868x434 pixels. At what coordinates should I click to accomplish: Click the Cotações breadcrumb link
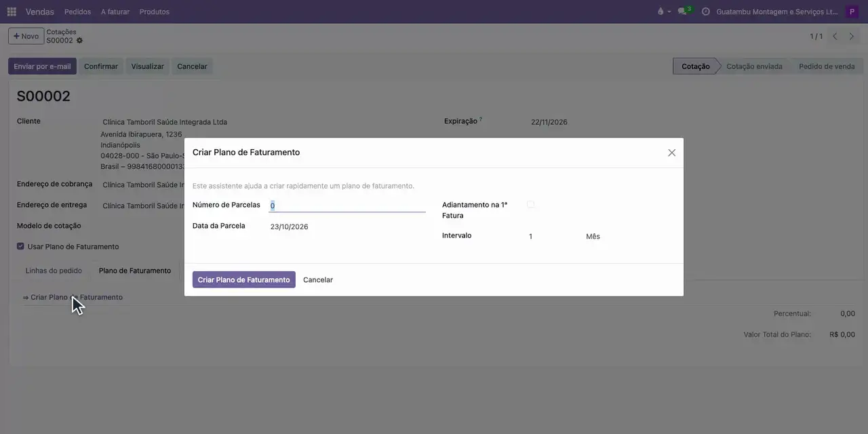[61, 32]
